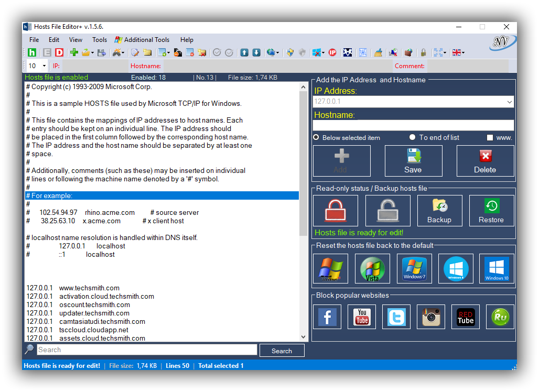This screenshot has height=392, width=539.
Task: Click the blue up arrow move-up icon
Action: pos(244,52)
